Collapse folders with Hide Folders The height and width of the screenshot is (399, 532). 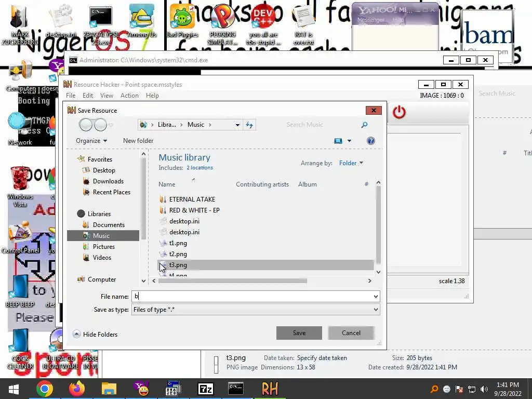point(96,335)
